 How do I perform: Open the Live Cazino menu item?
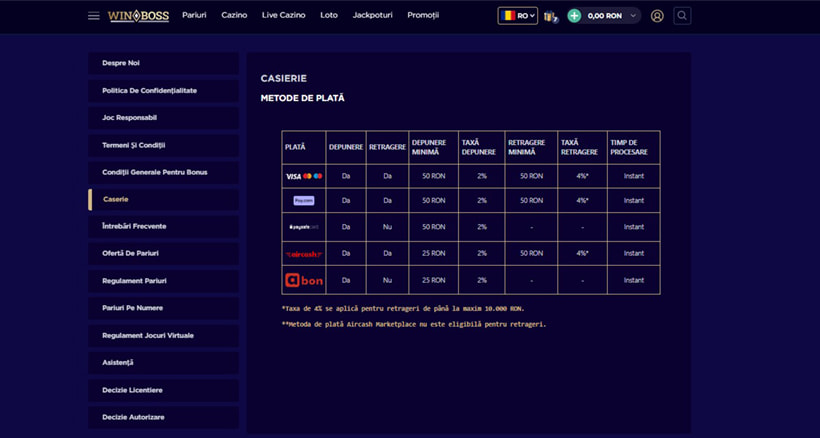point(283,15)
